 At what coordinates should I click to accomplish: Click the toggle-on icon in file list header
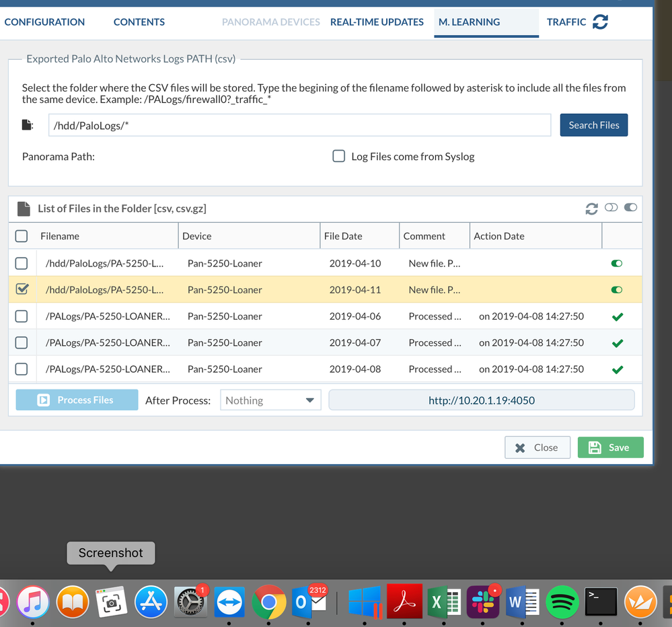pyautogui.click(x=630, y=208)
